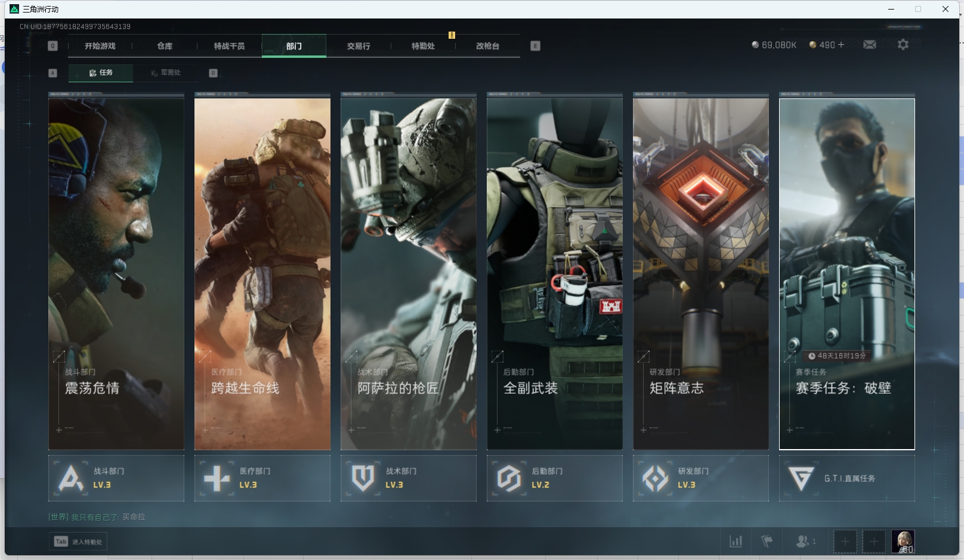
Task: Expand the 阿萨拉的枪匠 card corner arrow
Action: 351,357
